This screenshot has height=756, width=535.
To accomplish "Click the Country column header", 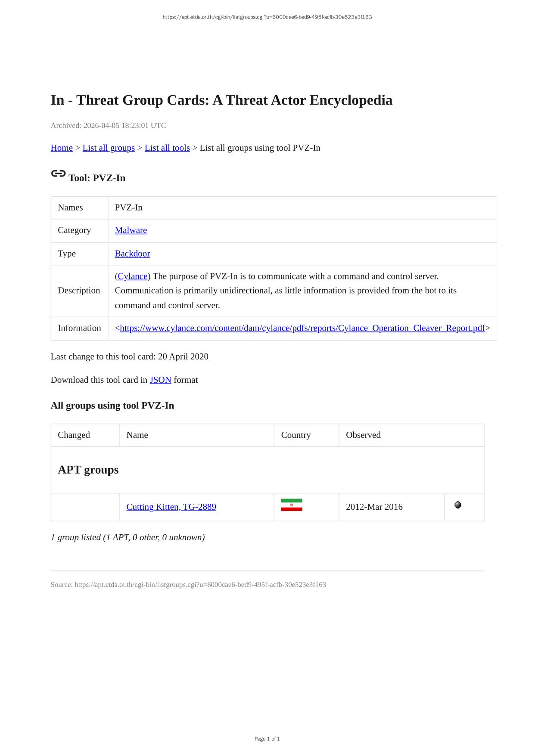I will tap(295, 435).
